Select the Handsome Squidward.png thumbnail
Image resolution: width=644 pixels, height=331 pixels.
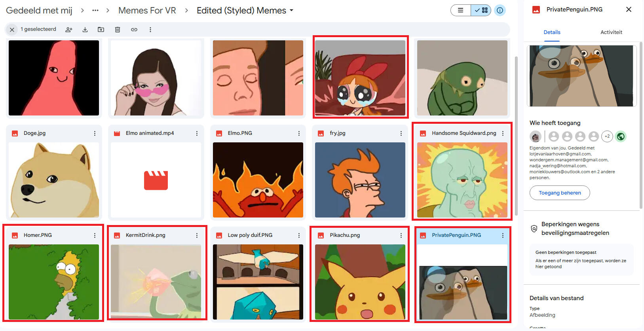(462, 180)
